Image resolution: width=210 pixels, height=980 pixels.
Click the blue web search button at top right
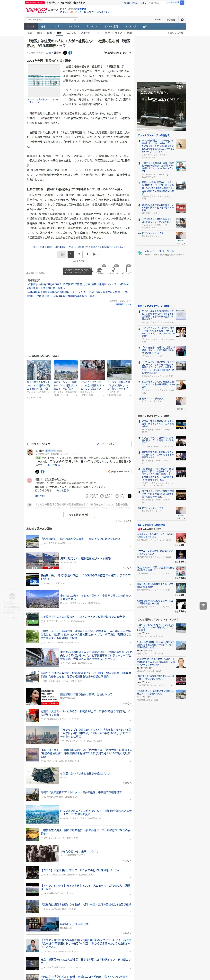point(182,3)
